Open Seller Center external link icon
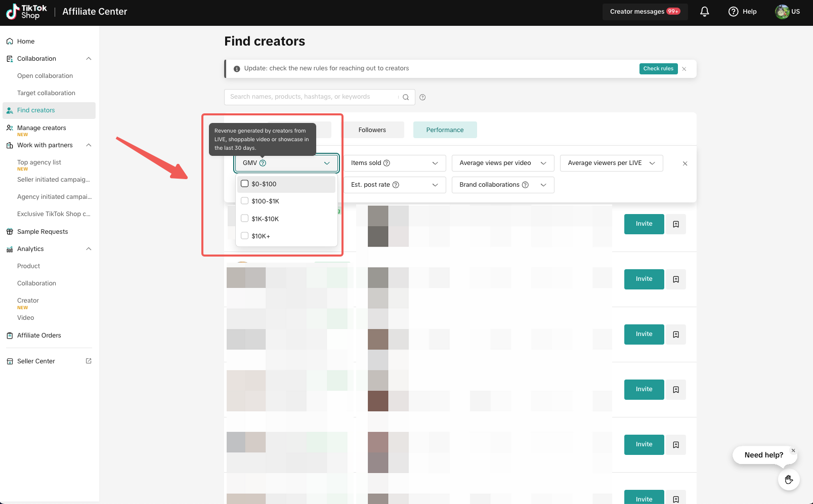 pyautogui.click(x=89, y=361)
